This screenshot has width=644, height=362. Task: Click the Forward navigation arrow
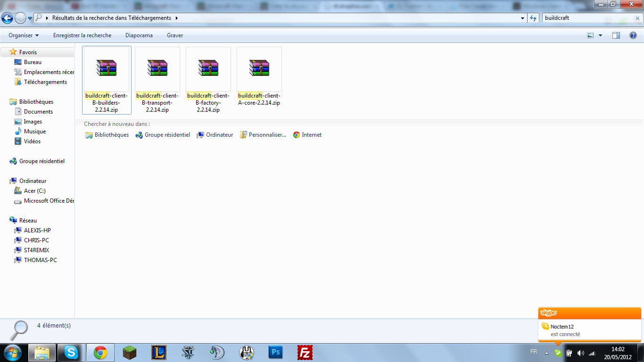click(x=20, y=18)
